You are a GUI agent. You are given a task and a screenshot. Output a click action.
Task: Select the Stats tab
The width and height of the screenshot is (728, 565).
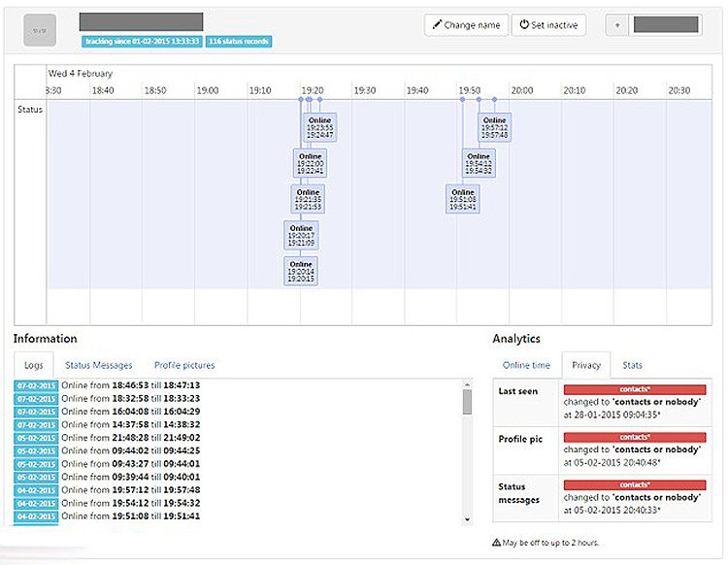click(x=632, y=365)
